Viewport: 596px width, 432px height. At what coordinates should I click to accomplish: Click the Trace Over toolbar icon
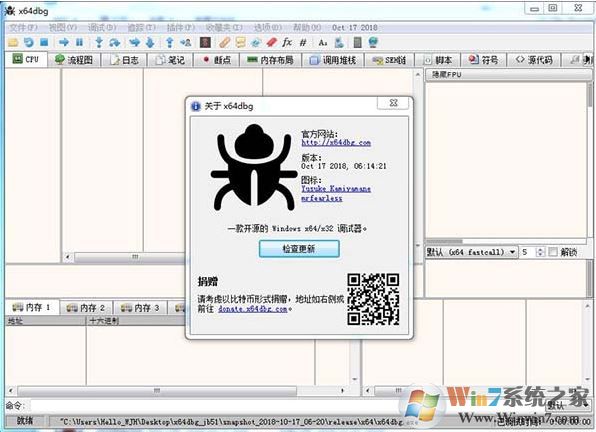click(x=151, y=43)
